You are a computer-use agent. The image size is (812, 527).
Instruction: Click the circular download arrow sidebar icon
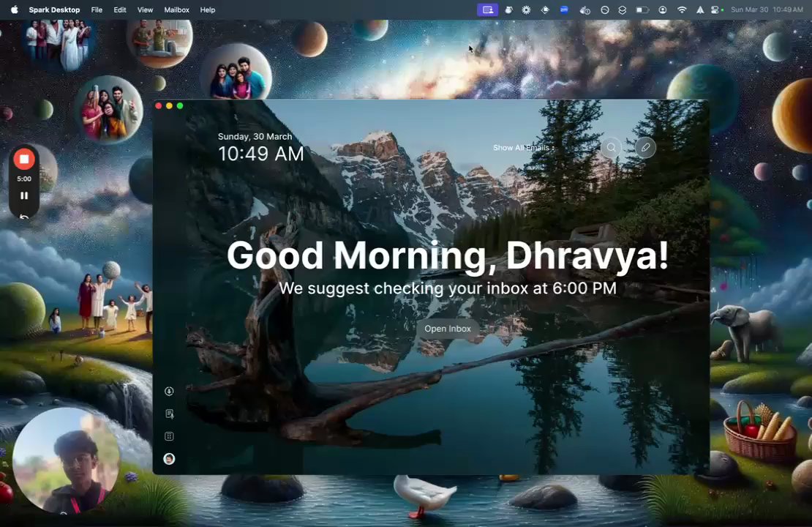point(169,392)
